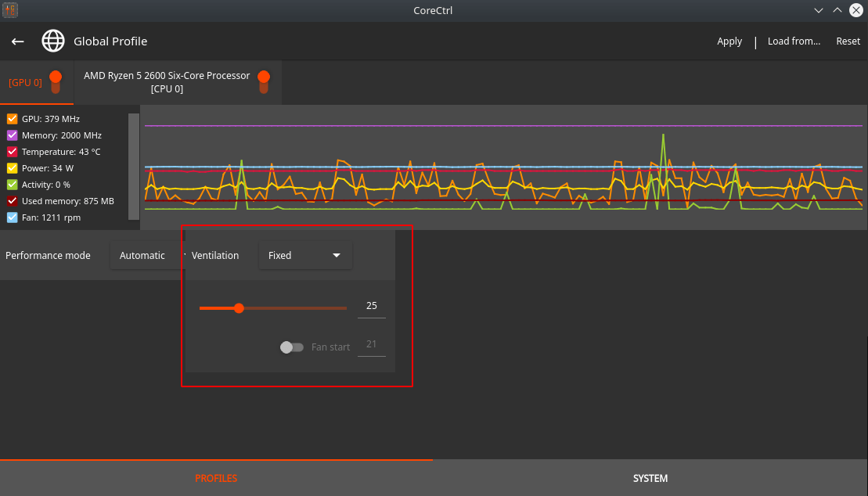Select the AMD Ryzen 5 2600 CPU tab

tap(167, 82)
